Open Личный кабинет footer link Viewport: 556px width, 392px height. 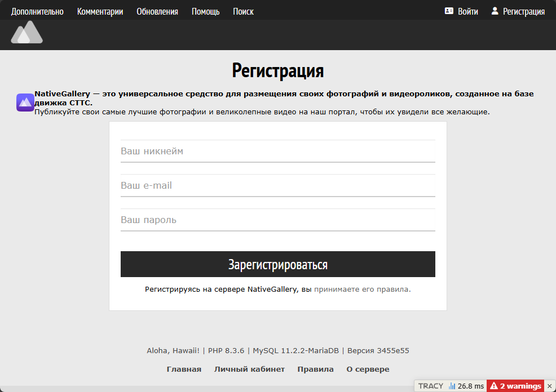[x=249, y=369]
